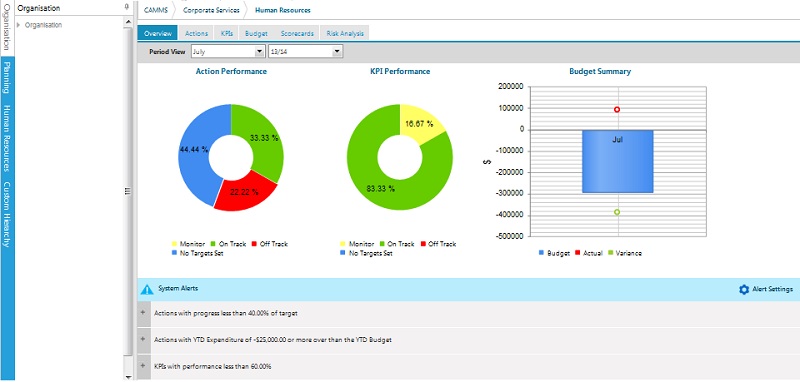Switch to the Overview tab
The image size is (800, 382).
click(x=157, y=33)
